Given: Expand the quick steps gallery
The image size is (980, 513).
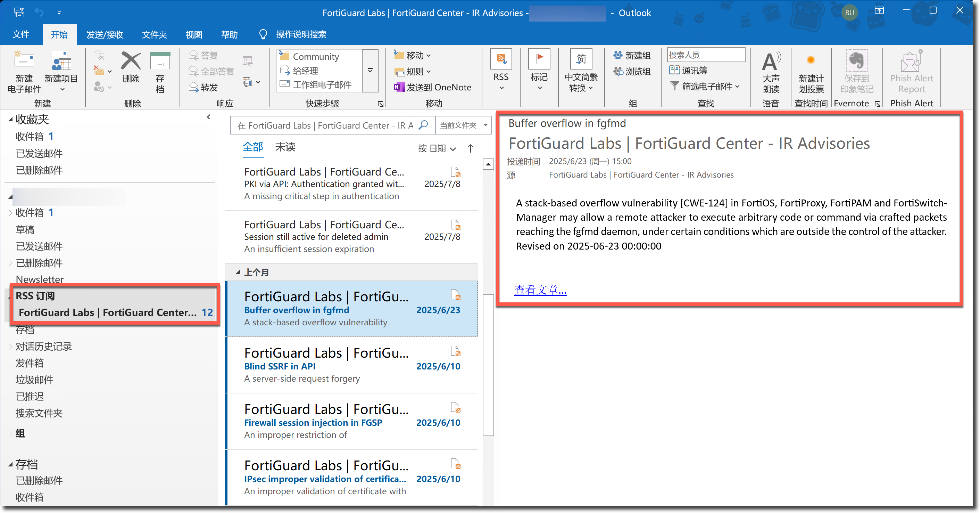Looking at the screenshot, I should point(370,71).
